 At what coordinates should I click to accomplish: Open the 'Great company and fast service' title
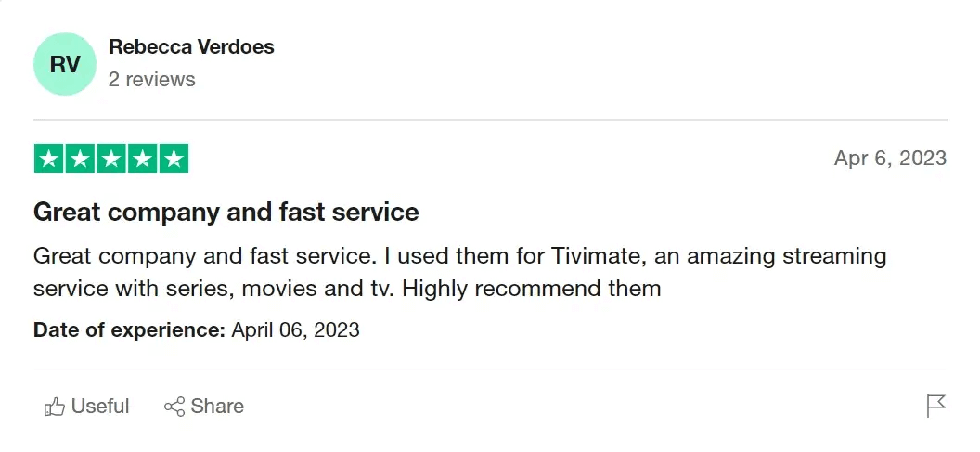tap(226, 213)
